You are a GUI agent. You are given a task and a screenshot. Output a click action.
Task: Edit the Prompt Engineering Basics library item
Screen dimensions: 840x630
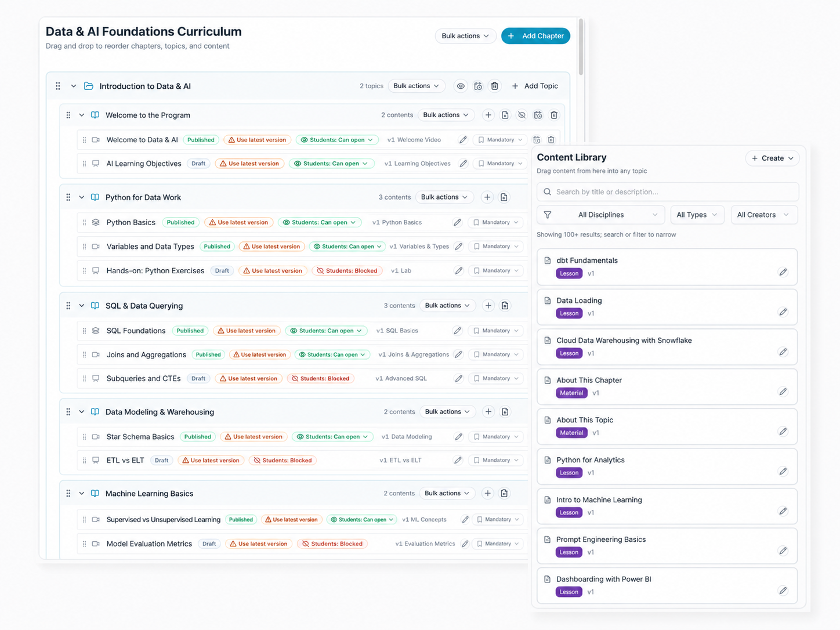783,551
